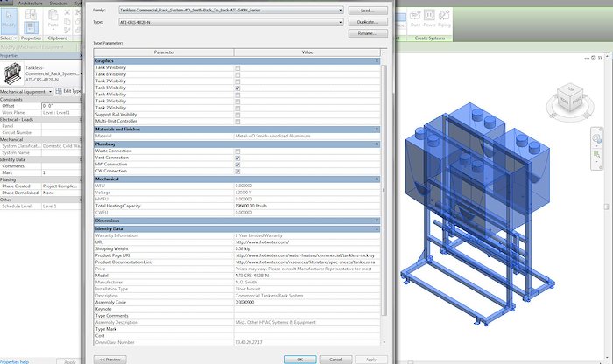Click the Offset value field in Properties
Image resolution: width=613 pixels, height=364 pixels.
coord(61,106)
